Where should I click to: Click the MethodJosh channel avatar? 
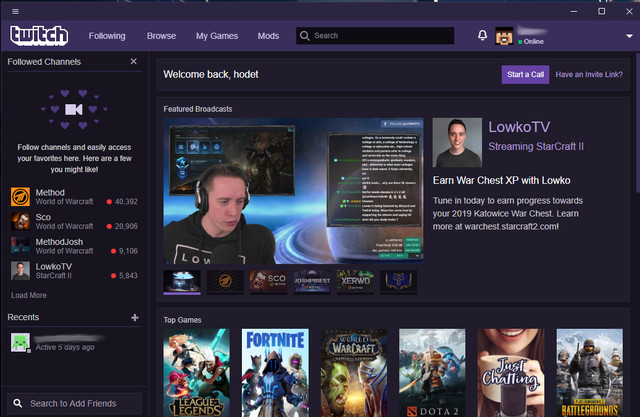[x=20, y=246]
